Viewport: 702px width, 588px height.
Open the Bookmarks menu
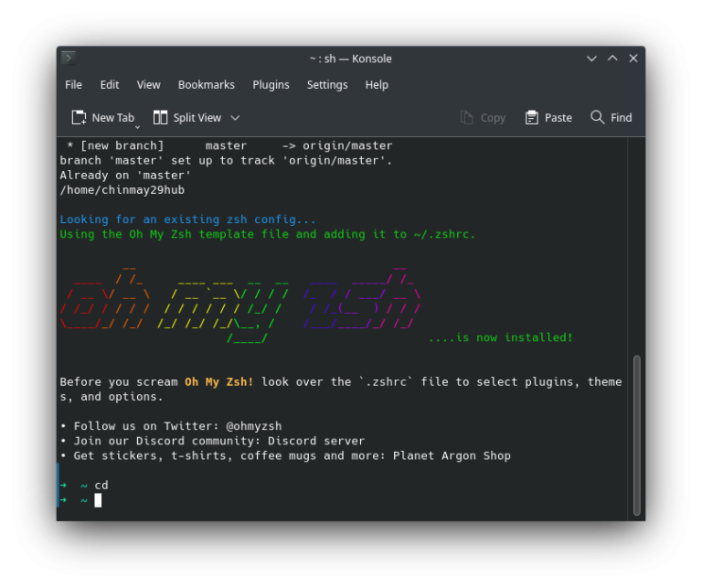point(207,85)
